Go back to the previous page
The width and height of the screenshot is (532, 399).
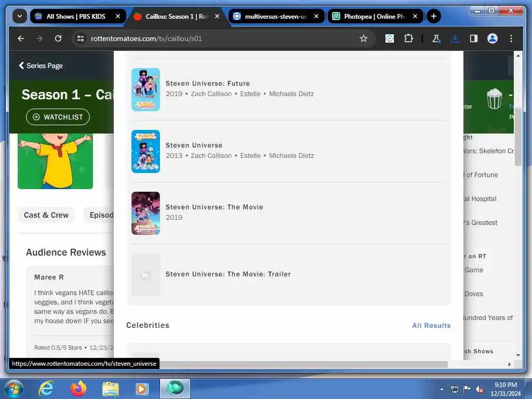21,38
